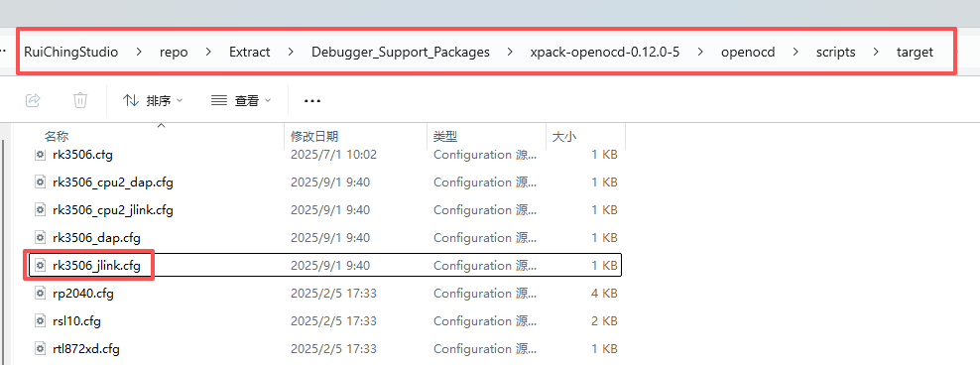980x365 pixels.
Task: Click the rk3506_jlink.cfg file icon
Action: (x=40, y=266)
